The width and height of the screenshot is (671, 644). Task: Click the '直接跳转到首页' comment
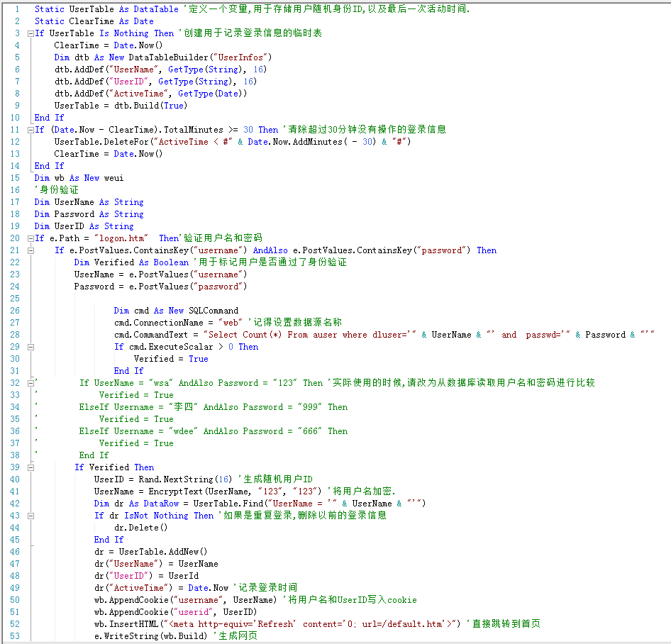click(504, 624)
